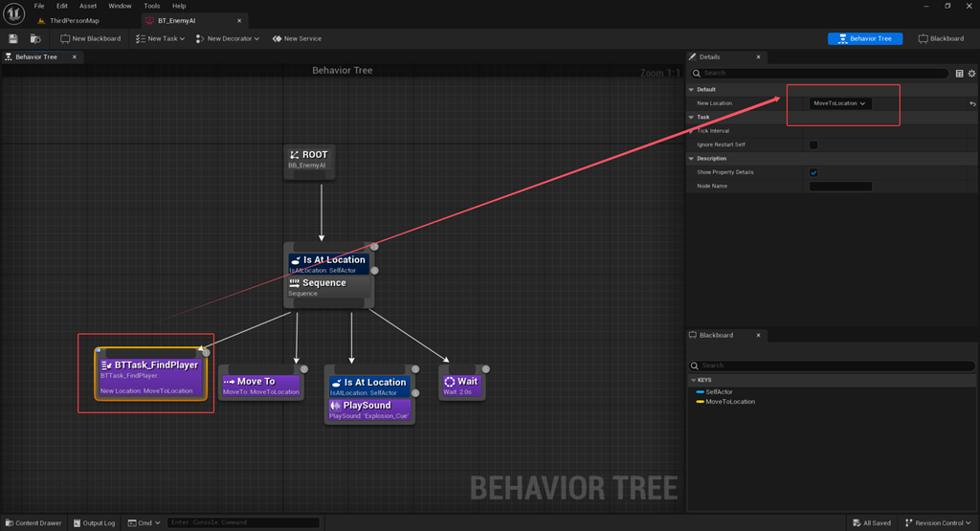Image resolution: width=980 pixels, height=531 pixels.
Task: Open the New Location MoveToLocation dropdown
Action: [840, 103]
